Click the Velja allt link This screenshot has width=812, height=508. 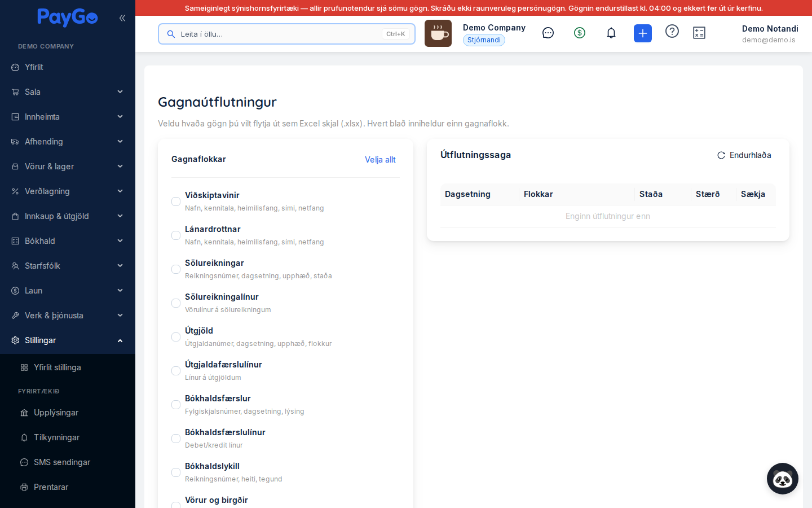[x=380, y=160]
